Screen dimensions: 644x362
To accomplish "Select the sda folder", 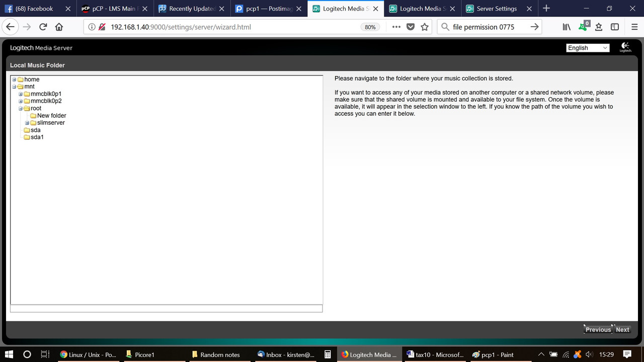I will click(36, 130).
